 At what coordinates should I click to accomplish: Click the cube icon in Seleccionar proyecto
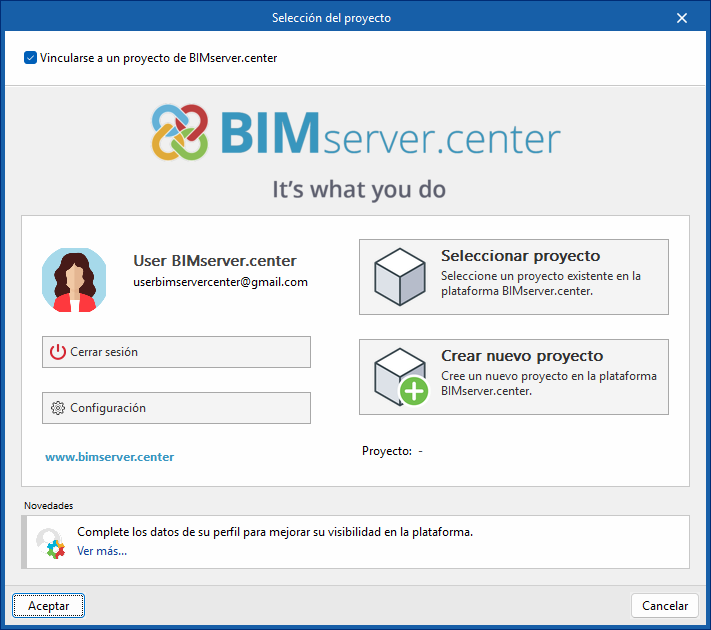tap(400, 277)
